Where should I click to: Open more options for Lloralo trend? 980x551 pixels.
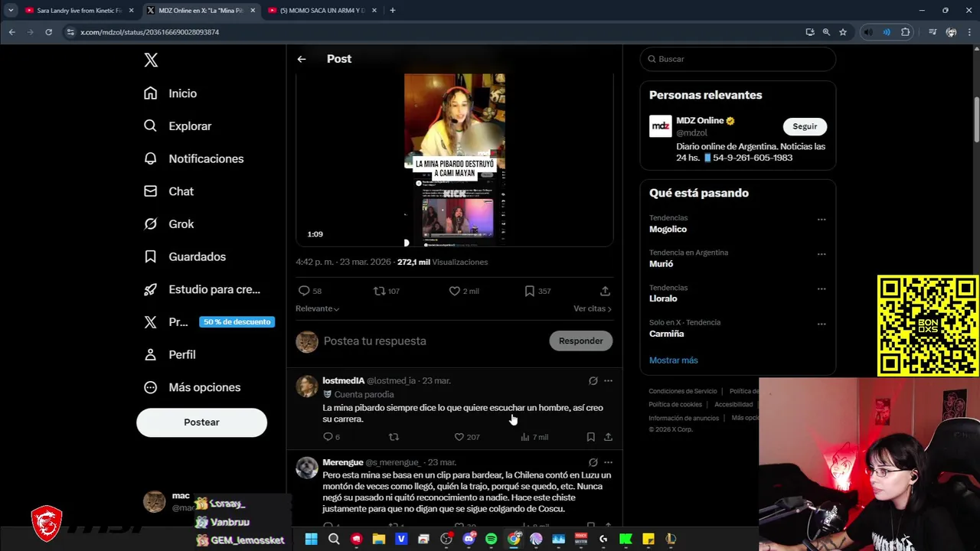click(822, 289)
